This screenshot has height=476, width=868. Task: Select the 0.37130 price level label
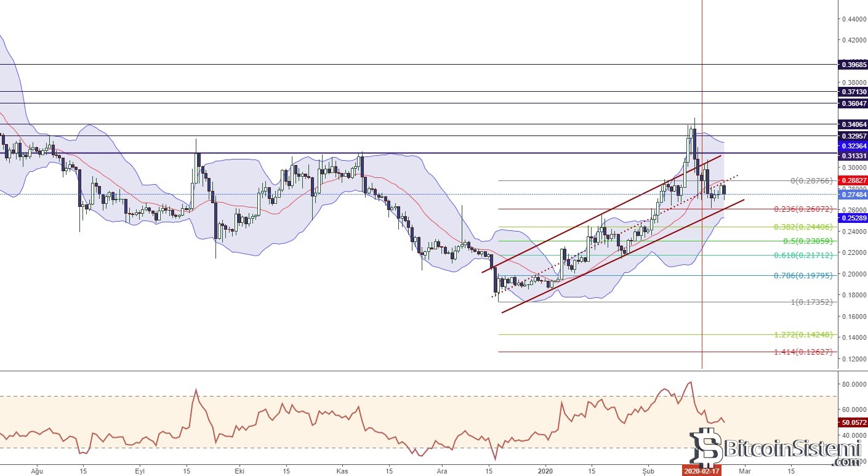tap(853, 92)
